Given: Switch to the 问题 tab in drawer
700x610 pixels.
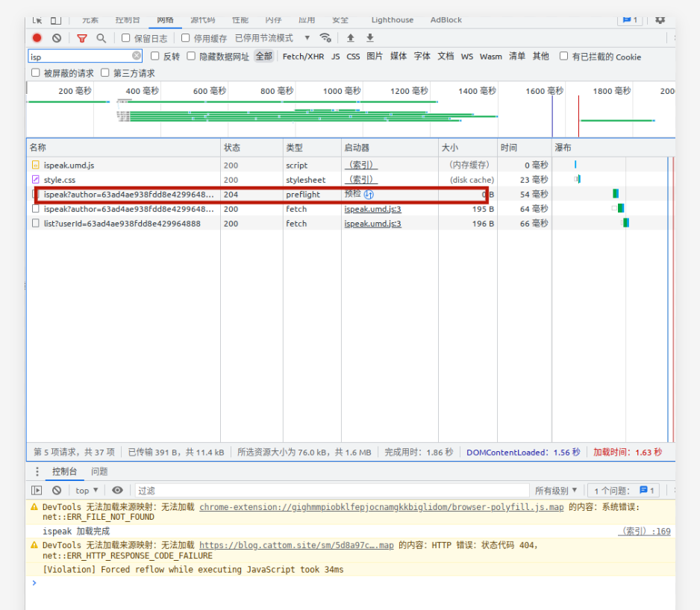Looking at the screenshot, I should click(x=98, y=471).
